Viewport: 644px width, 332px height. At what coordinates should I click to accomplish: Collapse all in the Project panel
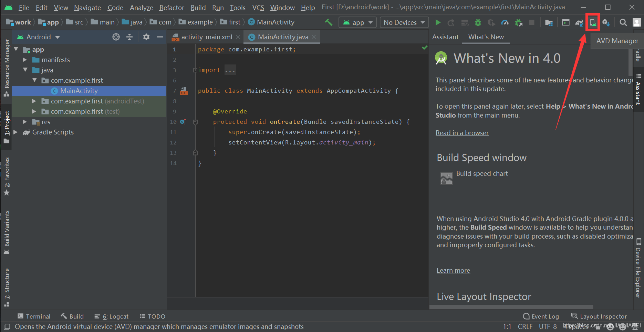point(129,37)
